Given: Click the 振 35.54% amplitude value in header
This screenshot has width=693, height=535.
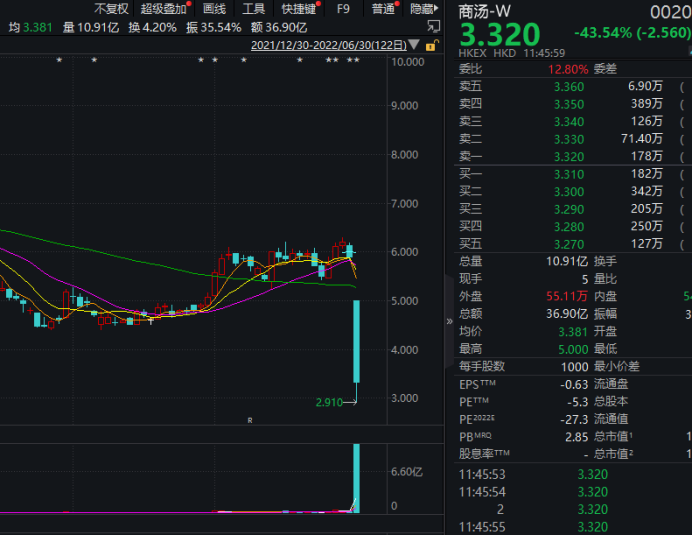Looking at the screenshot, I should click(x=213, y=27).
